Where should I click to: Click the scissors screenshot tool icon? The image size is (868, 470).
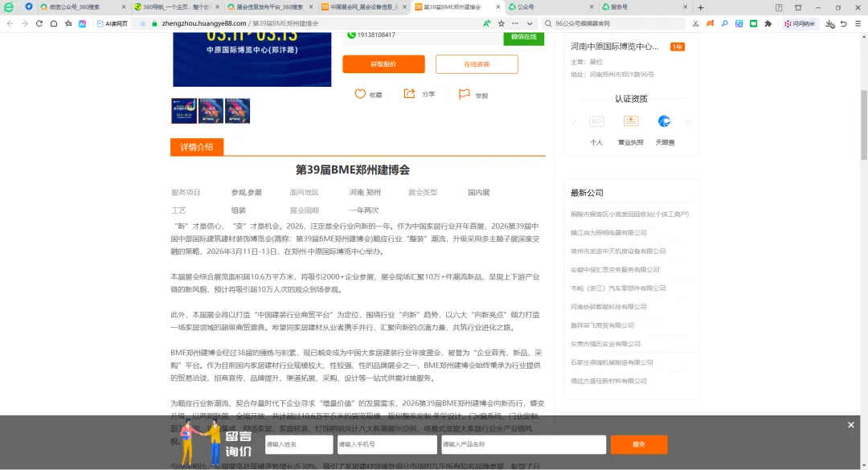[x=696, y=24]
